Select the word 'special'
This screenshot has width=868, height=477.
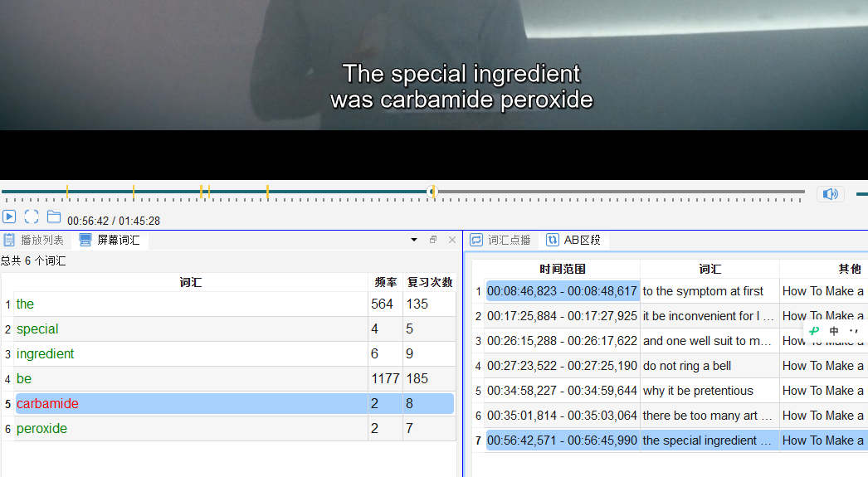(37, 329)
